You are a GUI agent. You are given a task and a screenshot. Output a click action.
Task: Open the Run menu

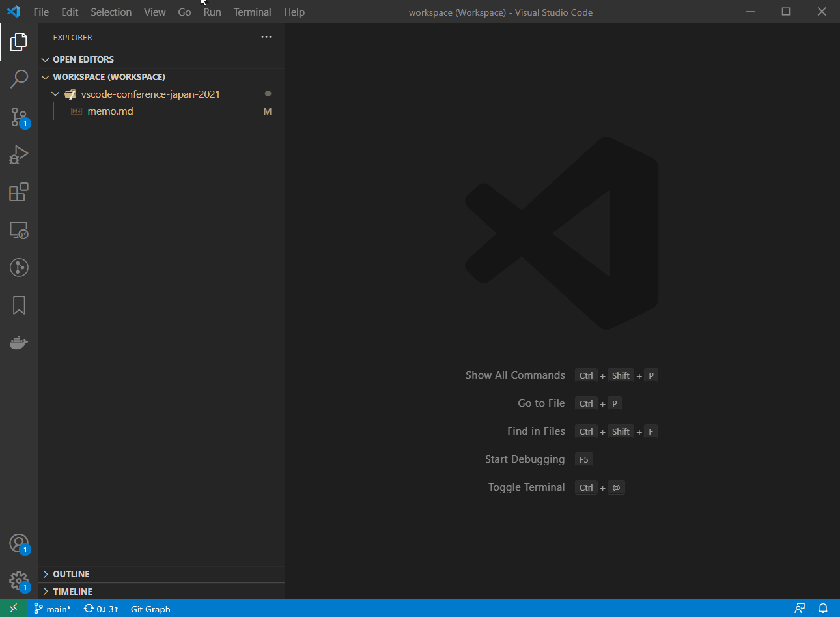(212, 12)
